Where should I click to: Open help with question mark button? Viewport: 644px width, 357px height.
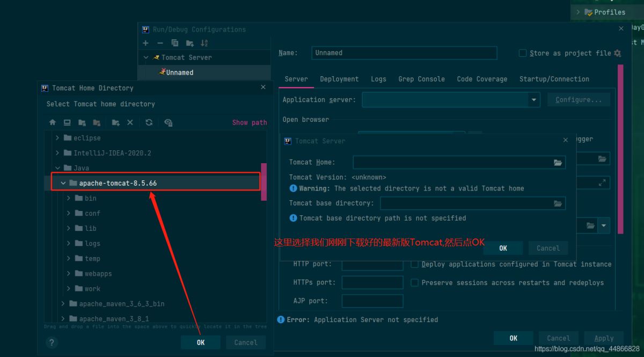[x=52, y=343]
